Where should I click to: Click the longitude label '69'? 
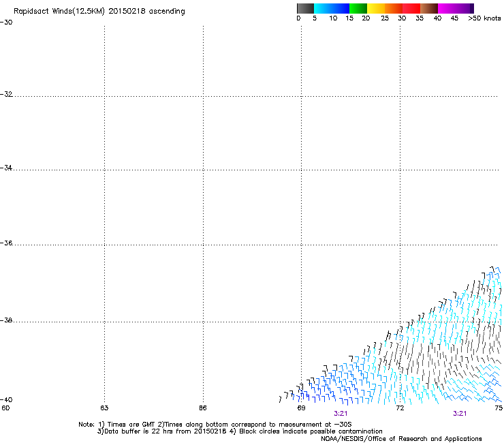click(x=301, y=408)
